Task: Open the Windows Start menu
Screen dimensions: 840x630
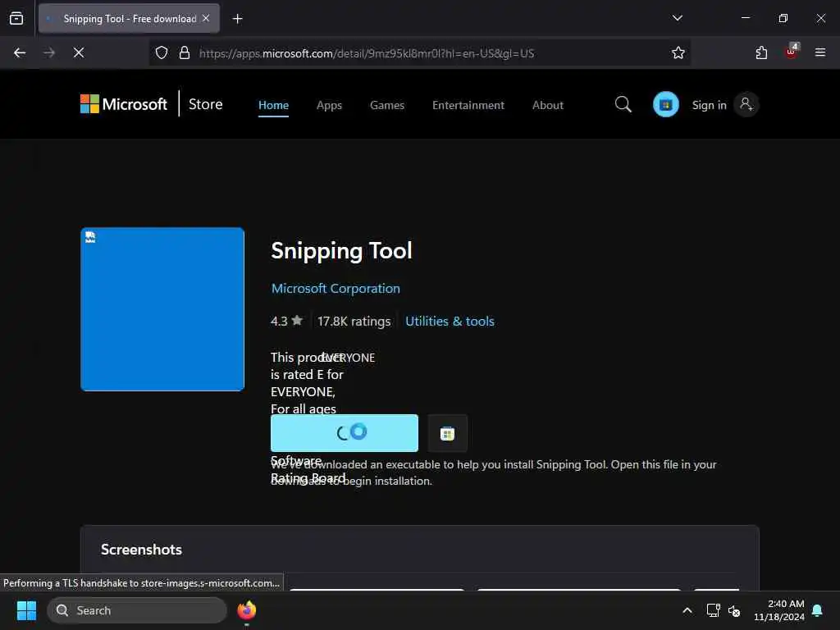Action: [26, 610]
